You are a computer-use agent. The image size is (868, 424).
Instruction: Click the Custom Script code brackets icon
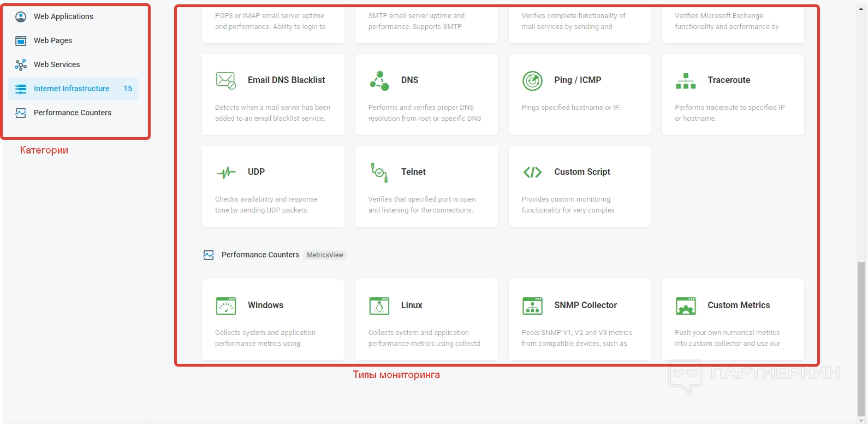532,172
